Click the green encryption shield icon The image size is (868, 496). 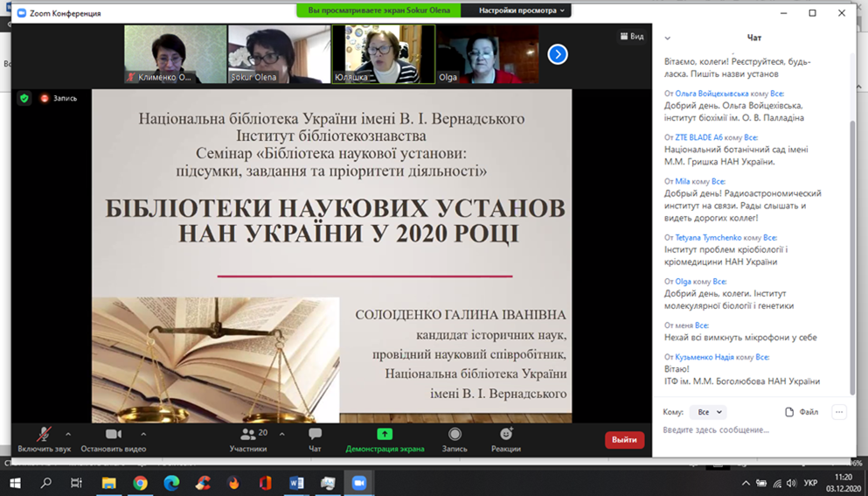point(24,99)
